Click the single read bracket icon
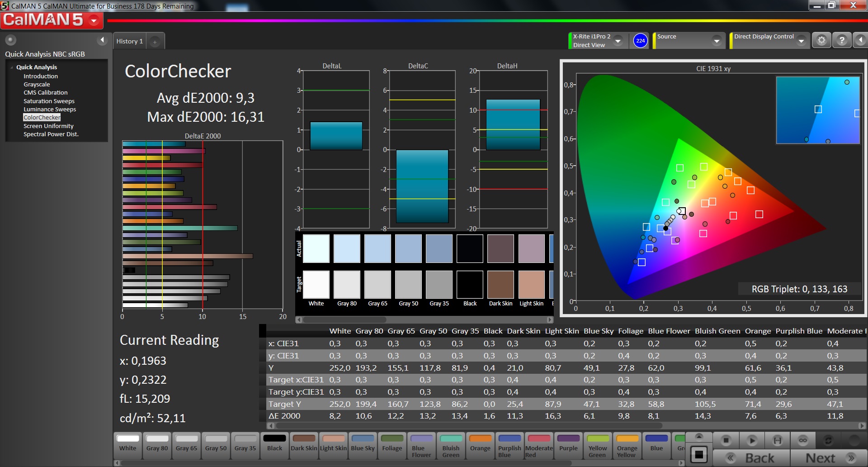 point(777,440)
